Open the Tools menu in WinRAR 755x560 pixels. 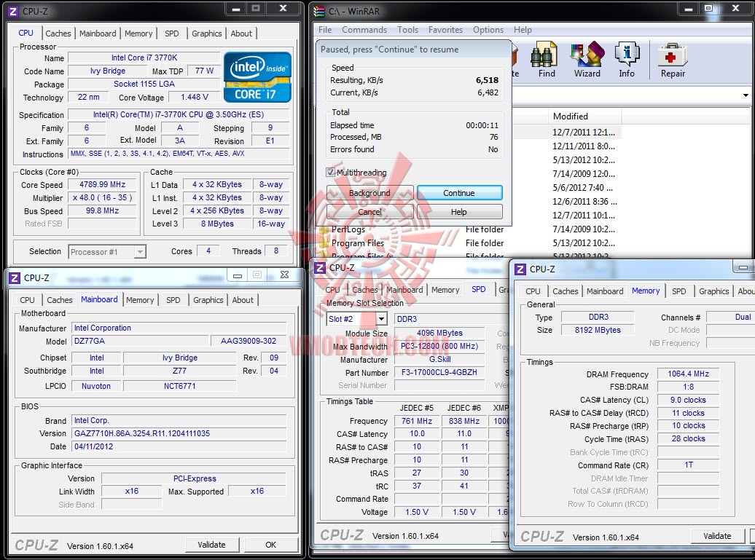click(x=408, y=30)
